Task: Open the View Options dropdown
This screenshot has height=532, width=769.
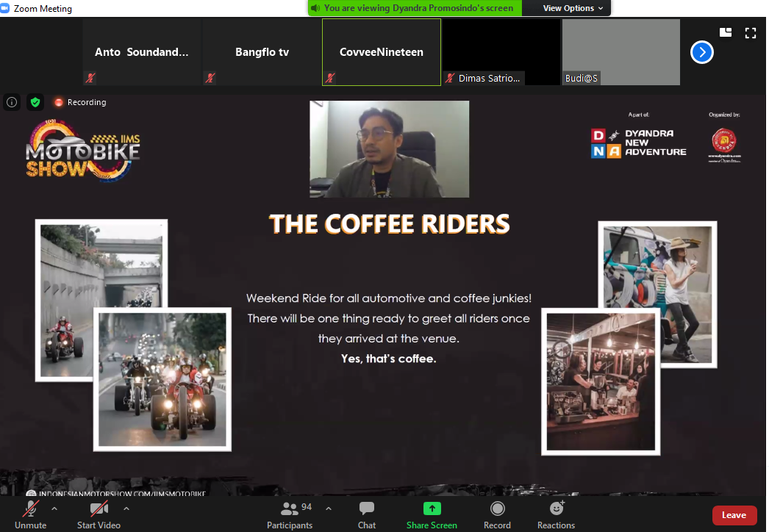Action: coord(573,8)
